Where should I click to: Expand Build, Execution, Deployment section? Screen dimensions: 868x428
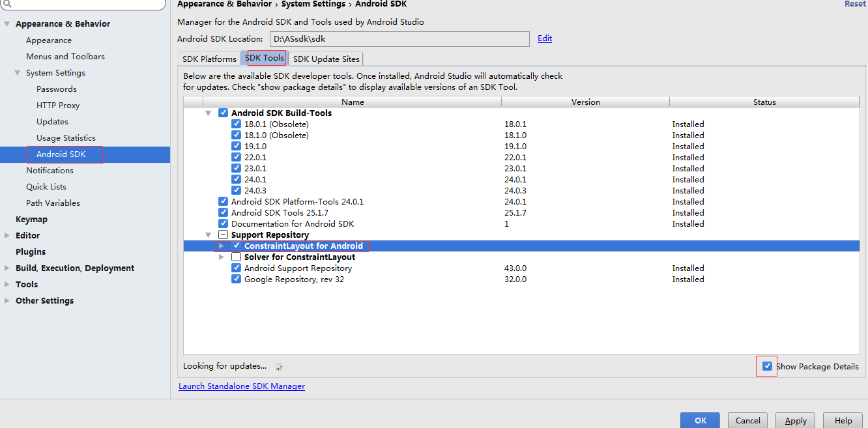(x=7, y=268)
